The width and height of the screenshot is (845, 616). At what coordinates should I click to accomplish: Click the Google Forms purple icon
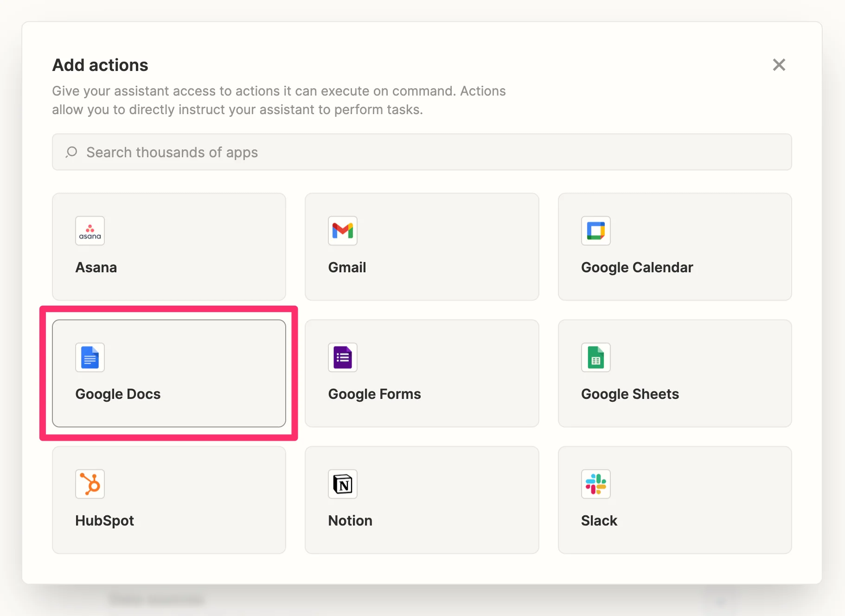343,357
